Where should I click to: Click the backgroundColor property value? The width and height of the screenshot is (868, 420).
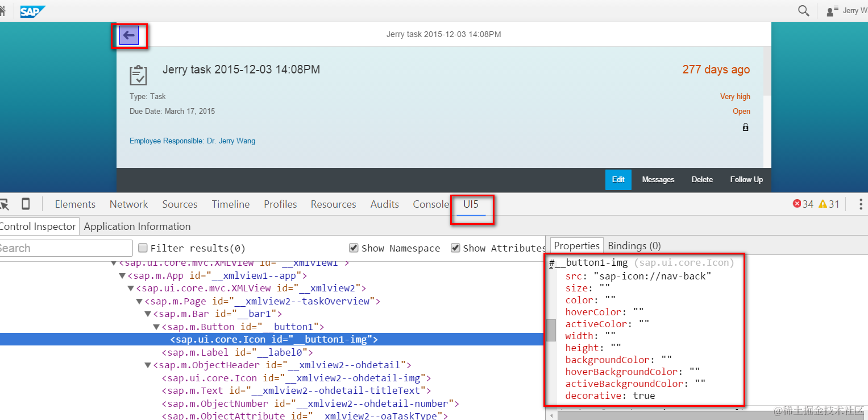coord(666,360)
